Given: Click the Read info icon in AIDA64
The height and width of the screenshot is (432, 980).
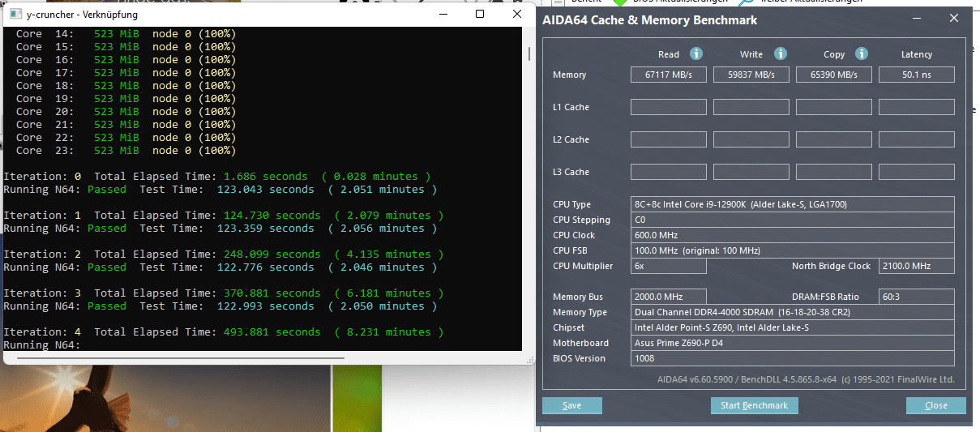Looking at the screenshot, I should point(695,53).
